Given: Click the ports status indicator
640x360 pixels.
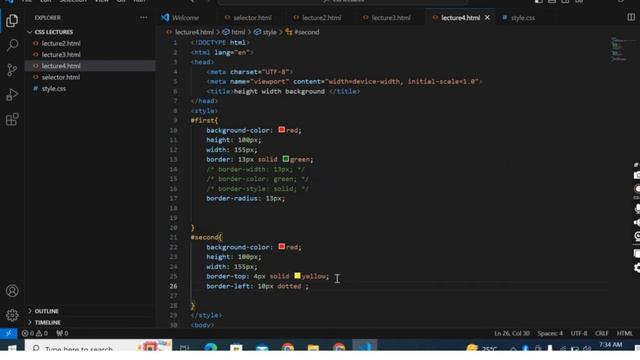Looking at the screenshot, I should [x=62, y=333].
